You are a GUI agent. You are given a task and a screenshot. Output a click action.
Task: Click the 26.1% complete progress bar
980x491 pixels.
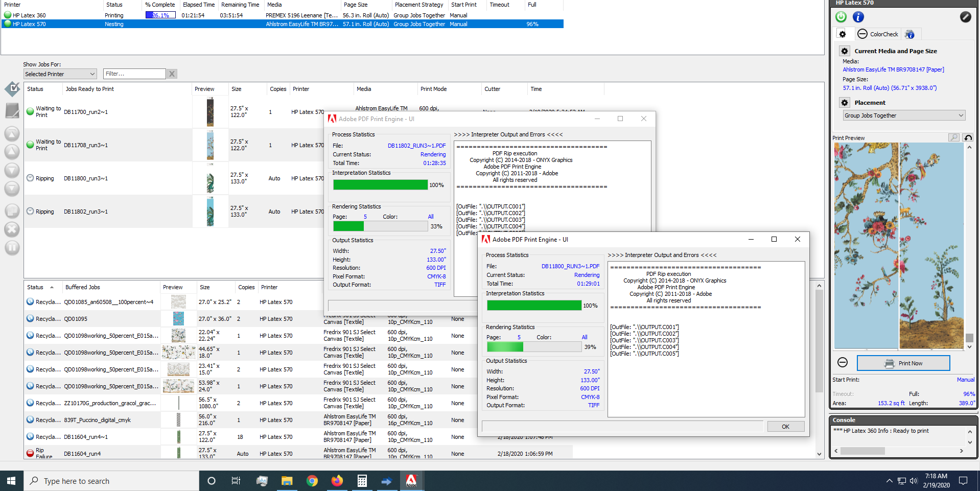(160, 15)
